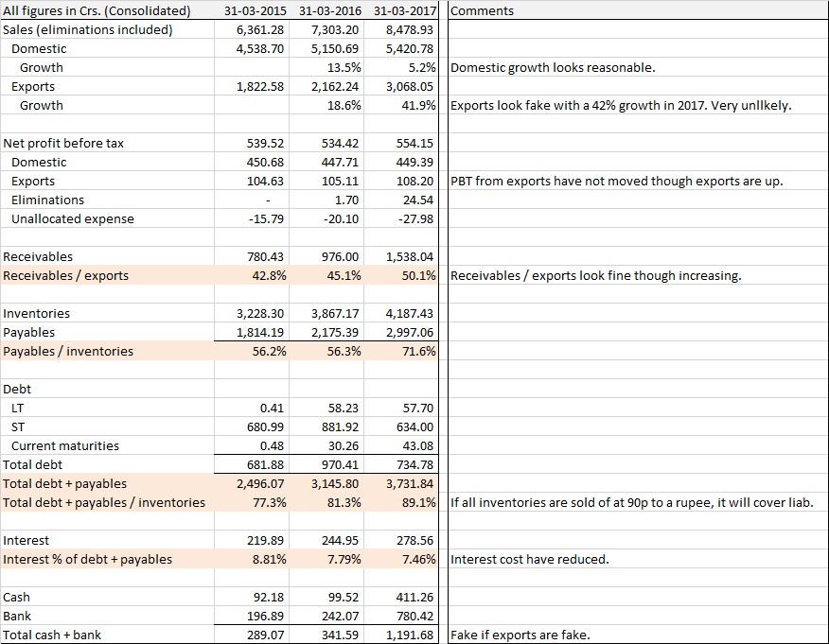Select the 'Net profit before tax' row label
This screenshot has width=829, height=644.
point(63,143)
